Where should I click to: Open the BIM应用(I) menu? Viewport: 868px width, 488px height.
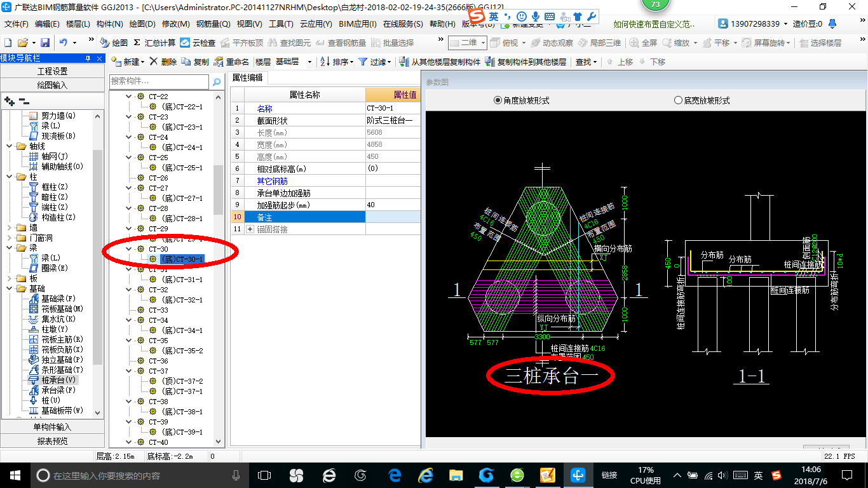(x=358, y=24)
